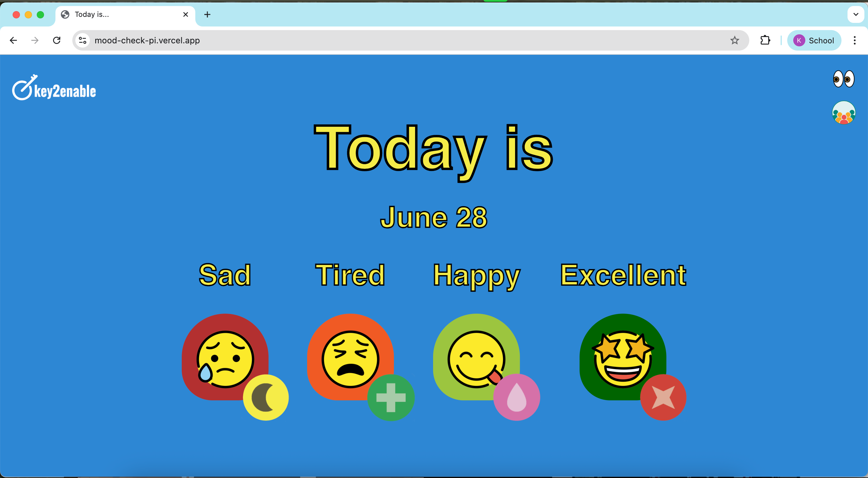
Task: Open the group of people icon
Action: [844, 113]
